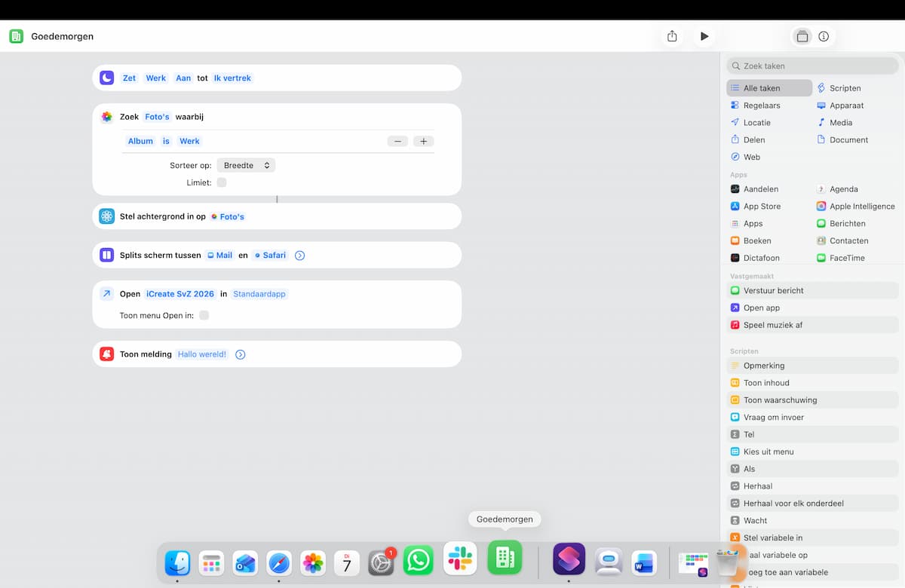This screenshot has width=905, height=588.
Task: Click the Zoek taken search field
Action: pyautogui.click(x=813, y=66)
